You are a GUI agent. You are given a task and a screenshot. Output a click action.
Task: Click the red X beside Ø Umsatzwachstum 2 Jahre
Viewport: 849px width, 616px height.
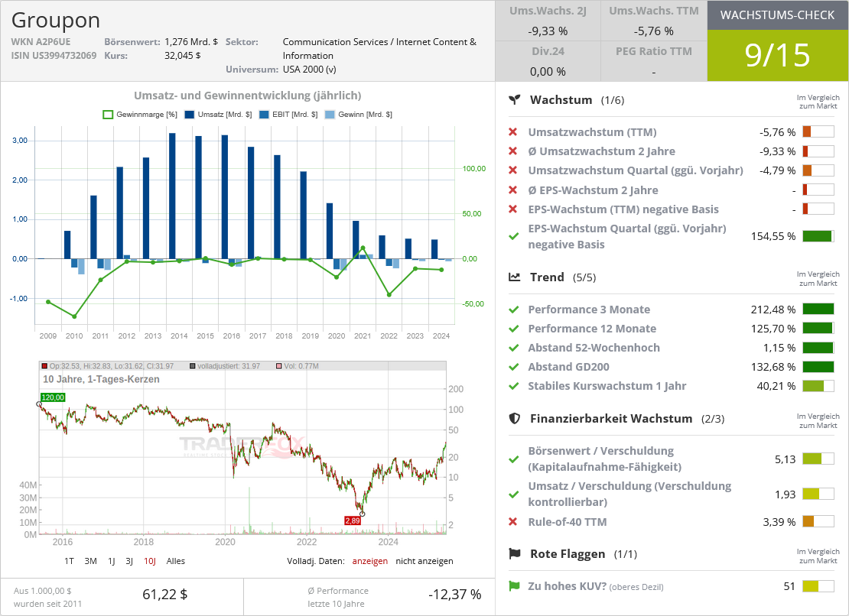tap(513, 151)
